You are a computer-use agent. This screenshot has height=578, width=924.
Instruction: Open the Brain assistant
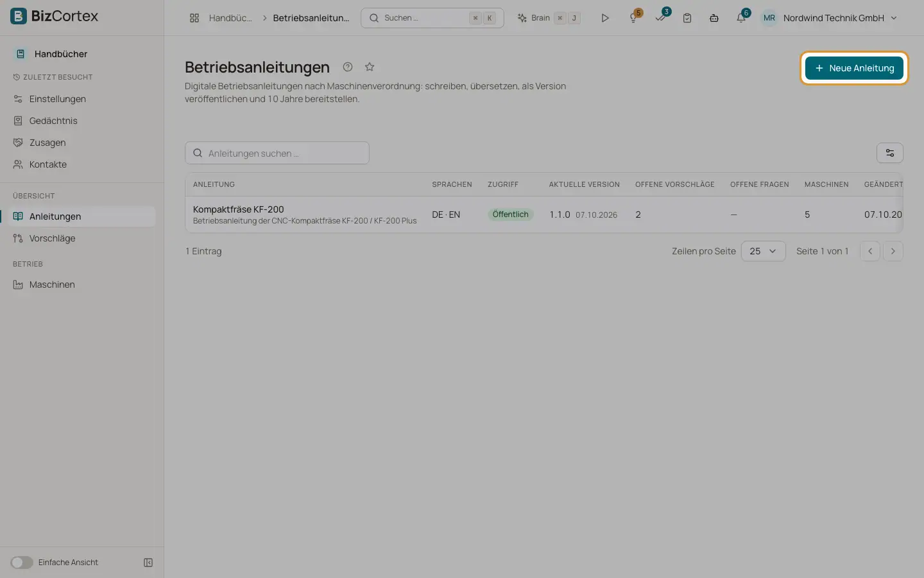[549, 18]
